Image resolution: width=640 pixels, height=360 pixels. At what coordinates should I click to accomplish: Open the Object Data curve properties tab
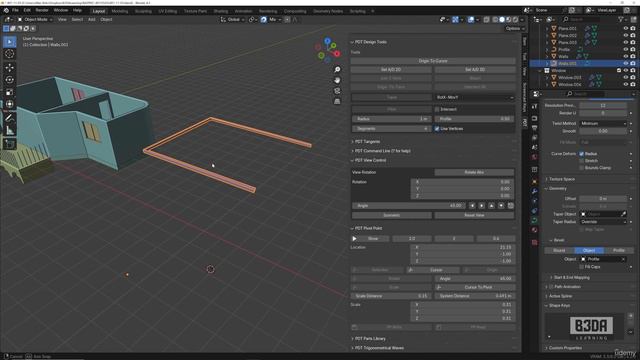(x=535, y=220)
